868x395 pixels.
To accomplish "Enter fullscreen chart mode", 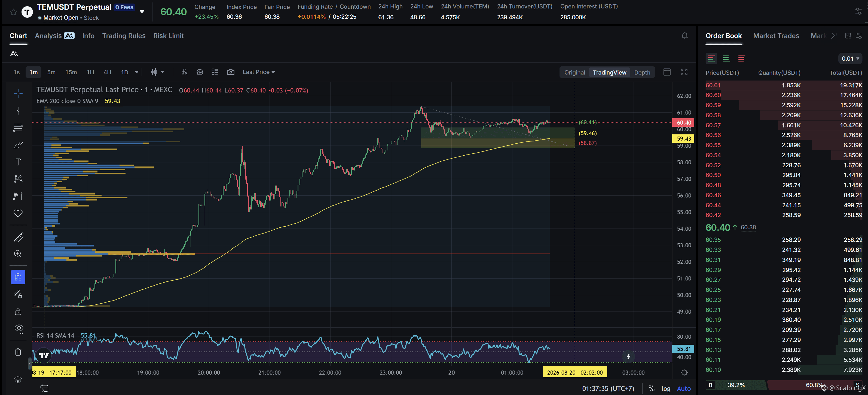I will [684, 72].
